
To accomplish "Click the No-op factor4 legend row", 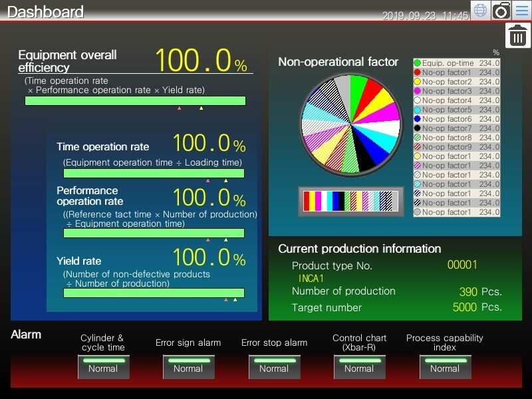I will pyautogui.click(x=456, y=100).
